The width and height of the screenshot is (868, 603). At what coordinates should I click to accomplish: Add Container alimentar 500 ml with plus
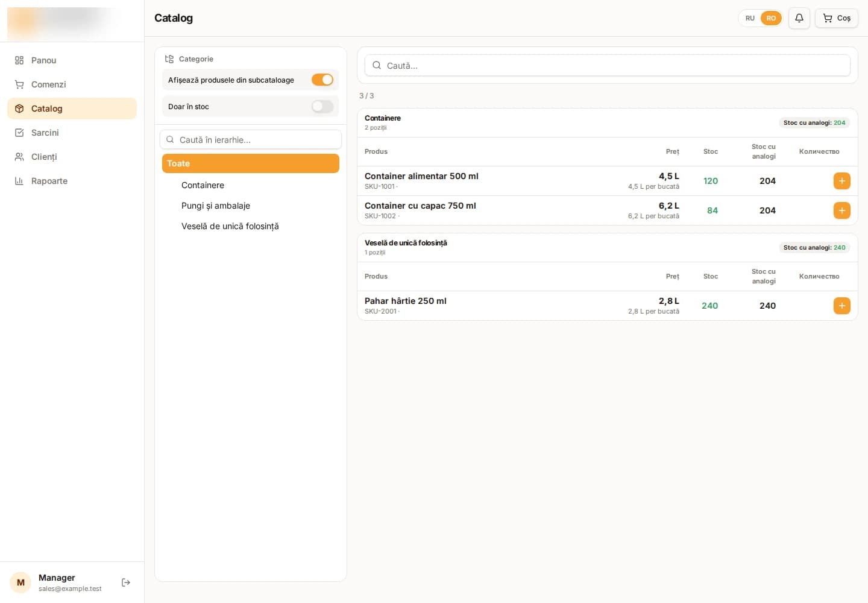pyautogui.click(x=842, y=181)
